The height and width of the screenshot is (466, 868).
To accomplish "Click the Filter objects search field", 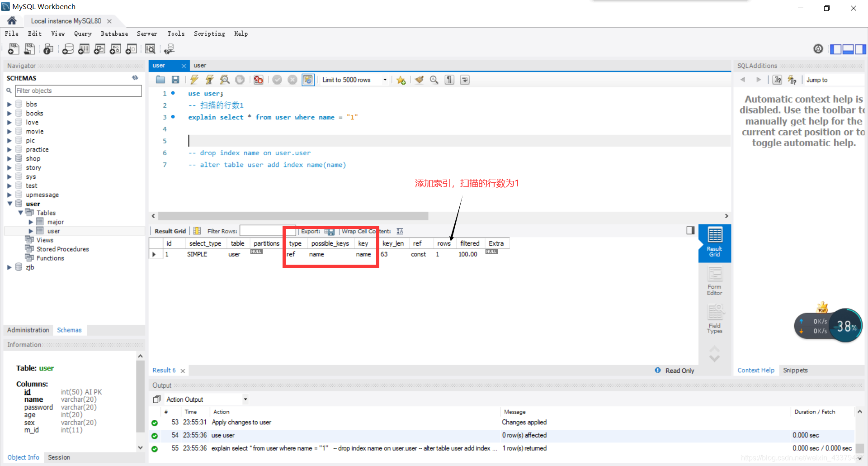I will click(x=78, y=91).
